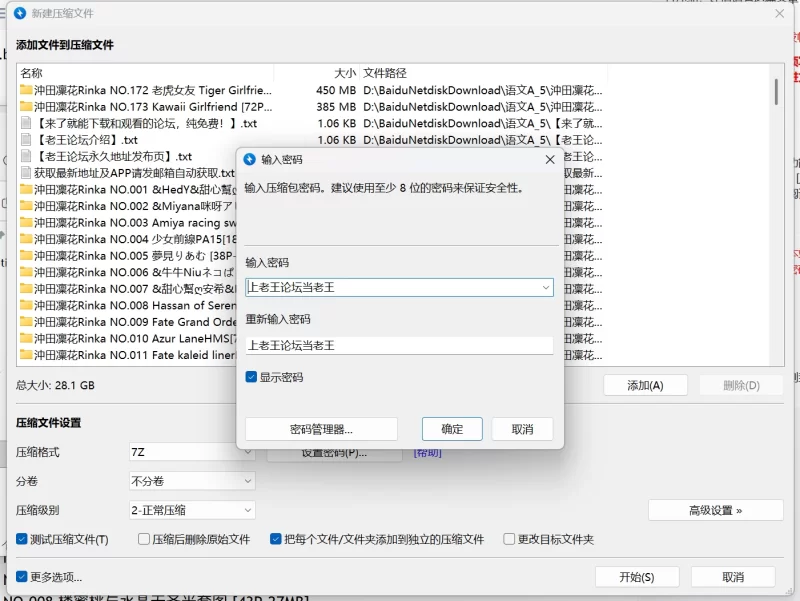Enable 更改目标文件夹 checkbox
This screenshot has height=601, width=800.
(x=509, y=539)
